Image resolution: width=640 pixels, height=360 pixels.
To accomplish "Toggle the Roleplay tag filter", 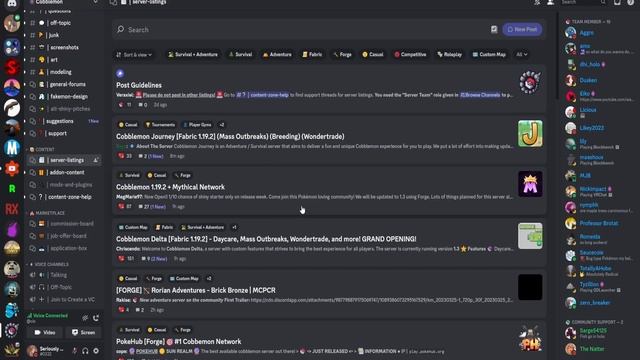I will [x=449, y=54].
